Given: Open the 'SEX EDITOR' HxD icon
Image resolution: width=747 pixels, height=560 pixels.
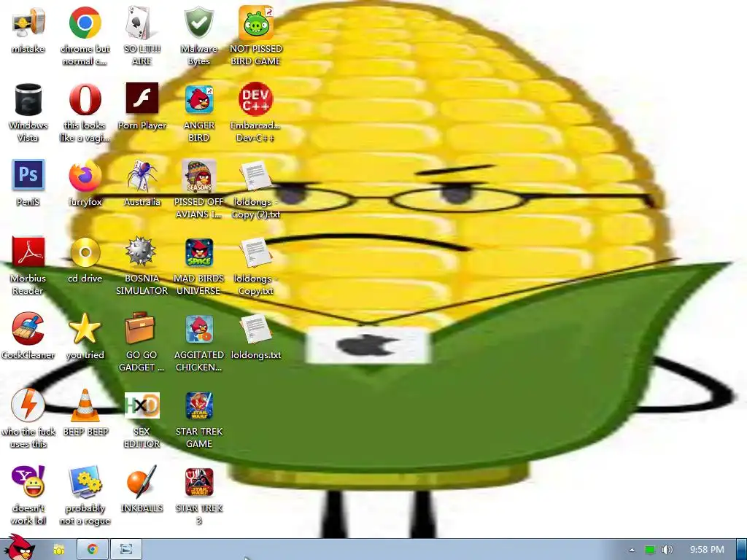Looking at the screenshot, I should (142, 405).
